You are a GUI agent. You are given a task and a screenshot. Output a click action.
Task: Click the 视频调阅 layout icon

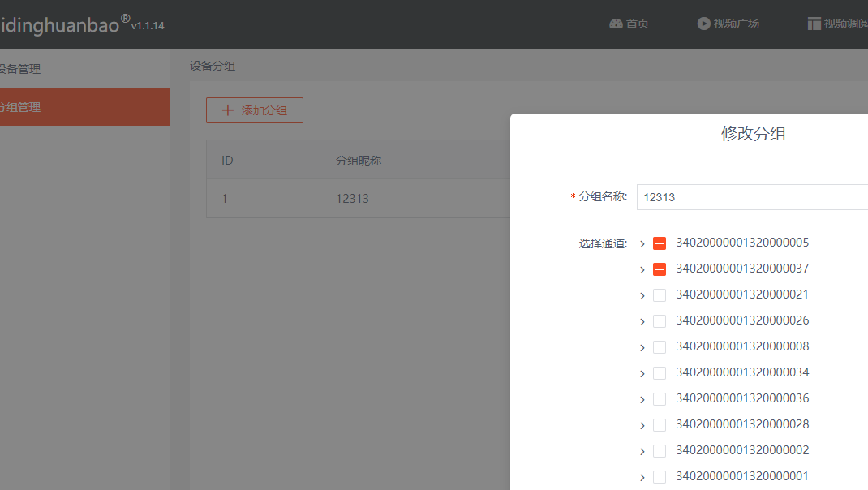click(x=814, y=24)
